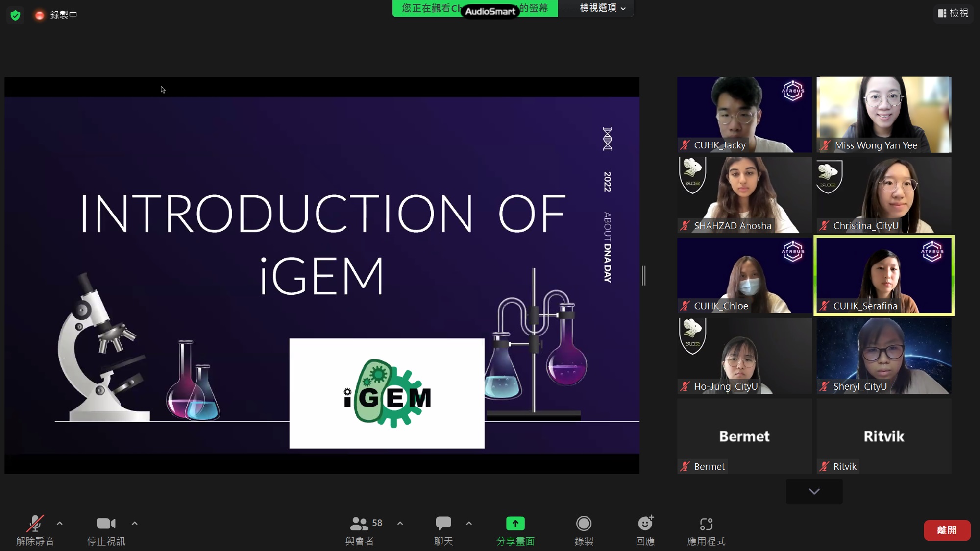Image resolution: width=980 pixels, height=551 pixels.
Task: Click muted mic icon on Ritvik
Action: (x=825, y=467)
